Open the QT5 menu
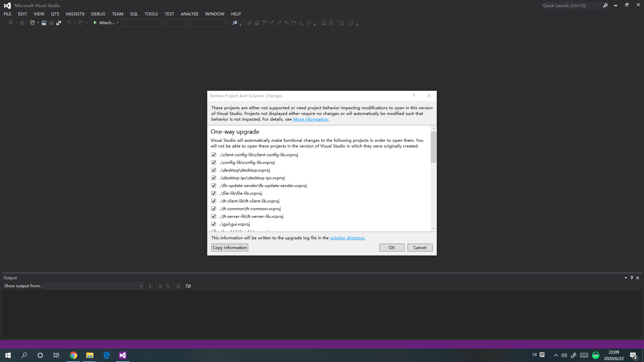The image size is (644, 362). point(55,14)
